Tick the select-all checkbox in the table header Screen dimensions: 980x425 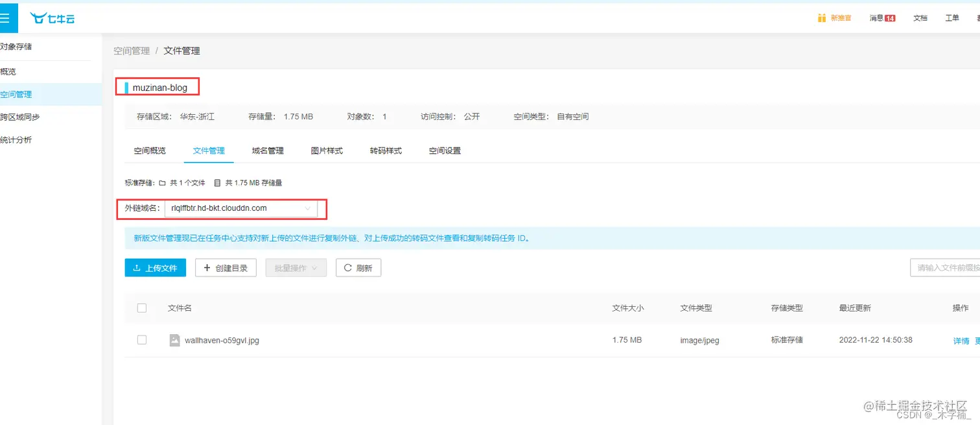pyautogui.click(x=142, y=308)
